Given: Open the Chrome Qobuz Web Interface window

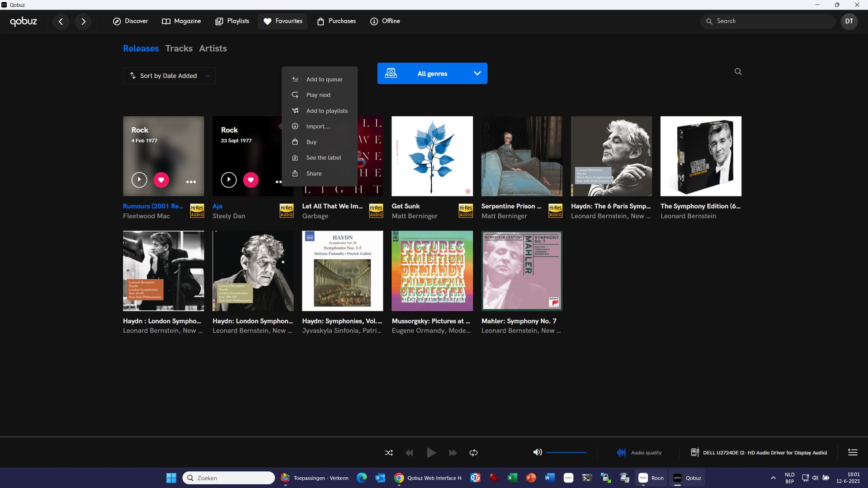Looking at the screenshot, I should 428,478.
